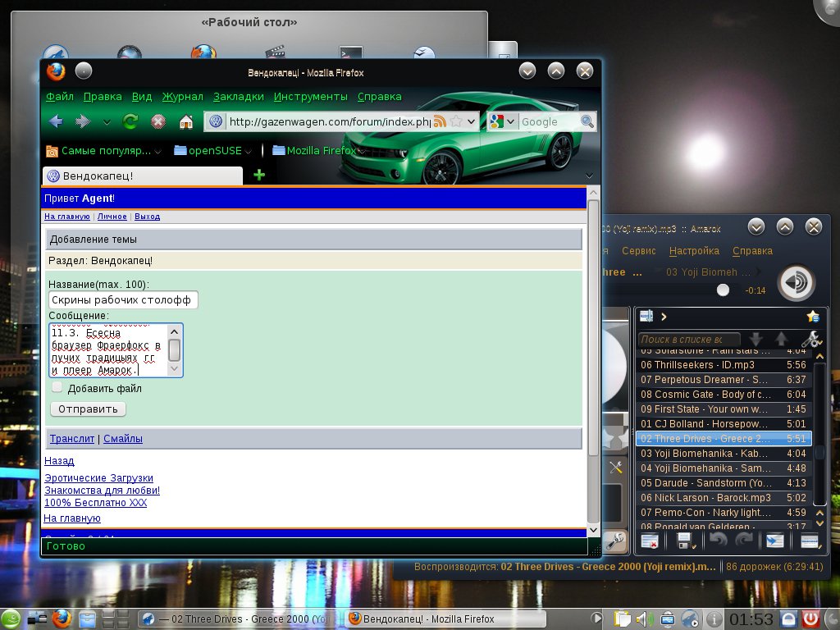
Task: Open the red shutdown button in the panel
Action: click(x=810, y=619)
